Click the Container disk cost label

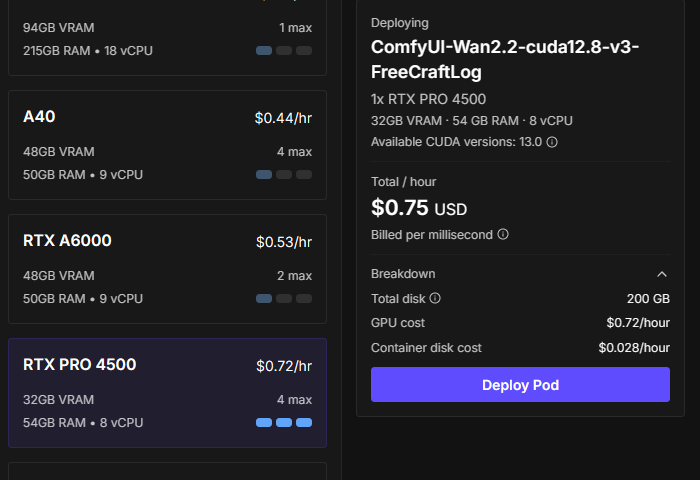426,348
